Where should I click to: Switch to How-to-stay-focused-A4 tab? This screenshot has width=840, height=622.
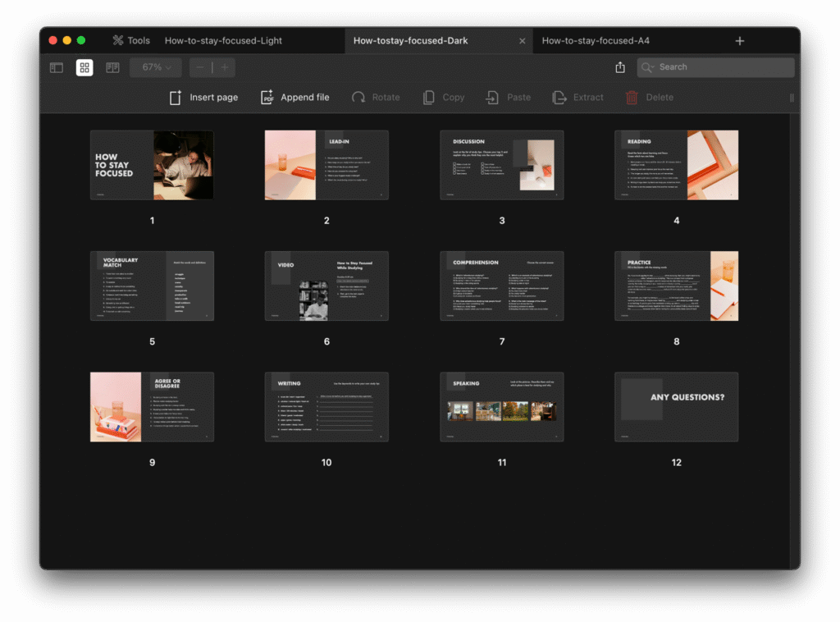(596, 40)
